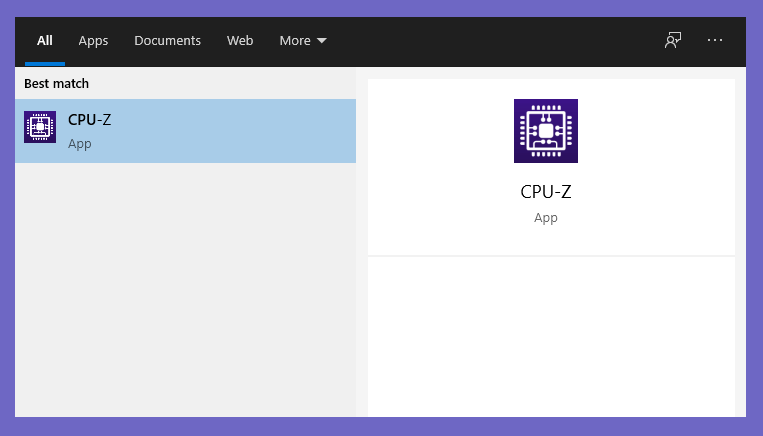Click the small CPU-Z icon in results list
763x436 pixels.
click(x=40, y=127)
